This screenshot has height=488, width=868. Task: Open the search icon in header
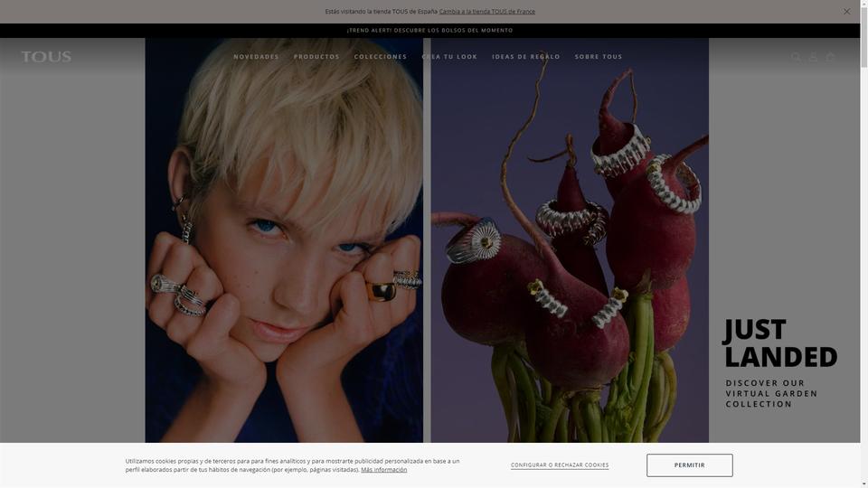tap(796, 56)
